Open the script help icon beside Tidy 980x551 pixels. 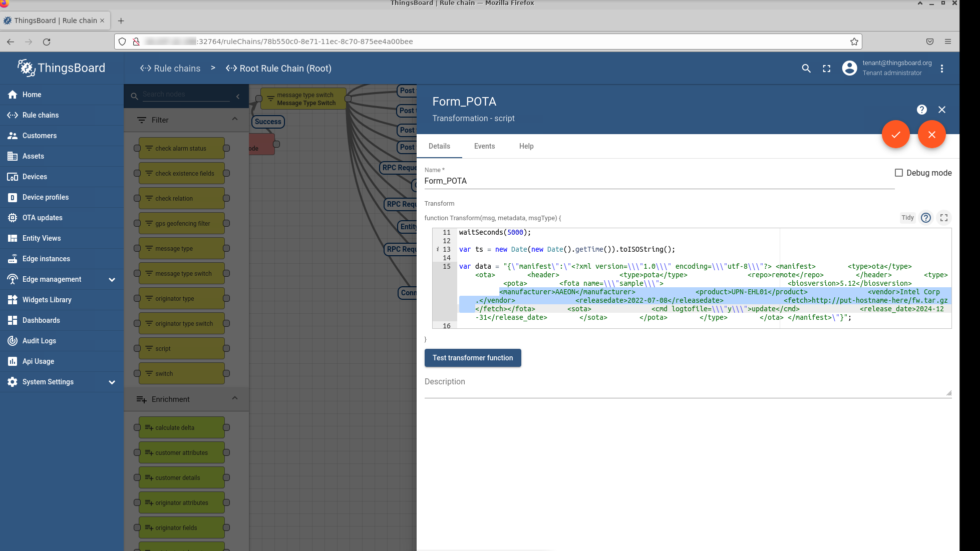(x=926, y=218)
